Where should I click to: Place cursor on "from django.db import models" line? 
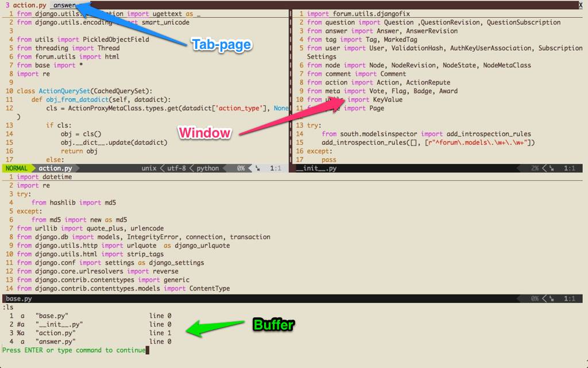(143, 237)
